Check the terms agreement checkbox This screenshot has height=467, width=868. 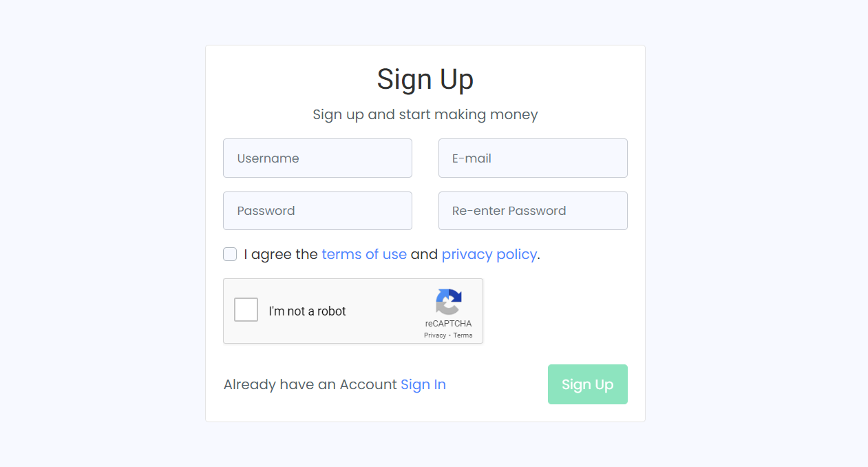click(230, 255)
